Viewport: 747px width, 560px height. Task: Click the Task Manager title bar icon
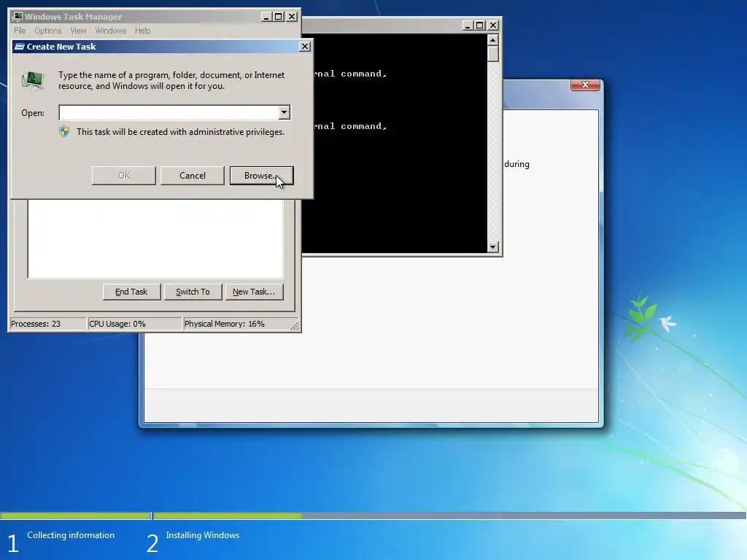coord(18,16)
